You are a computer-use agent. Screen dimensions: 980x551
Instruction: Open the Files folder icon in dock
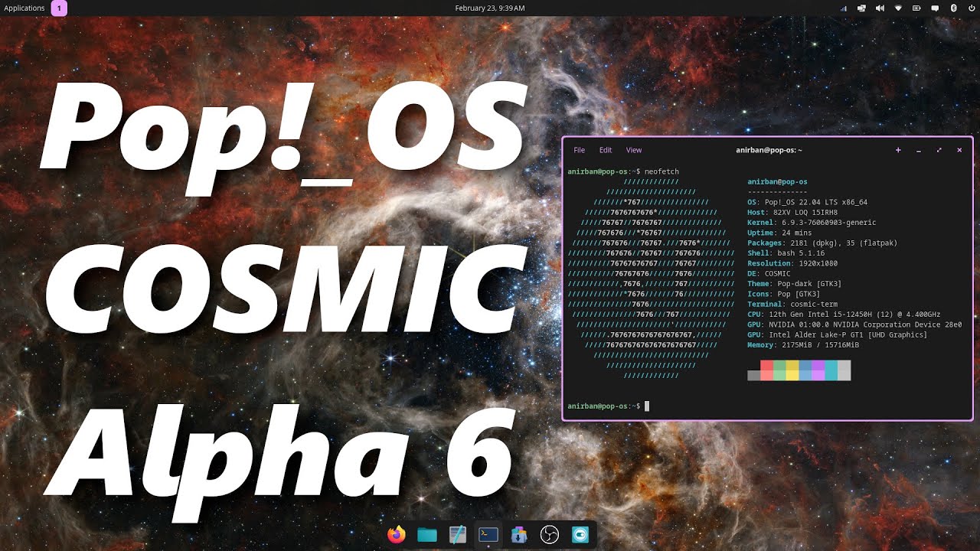pos(427,535)
